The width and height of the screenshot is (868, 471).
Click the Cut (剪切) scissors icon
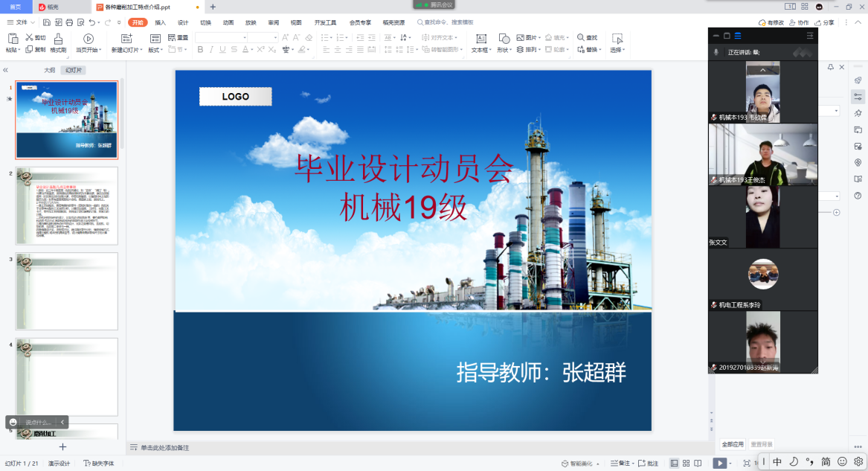pos(29,37)
